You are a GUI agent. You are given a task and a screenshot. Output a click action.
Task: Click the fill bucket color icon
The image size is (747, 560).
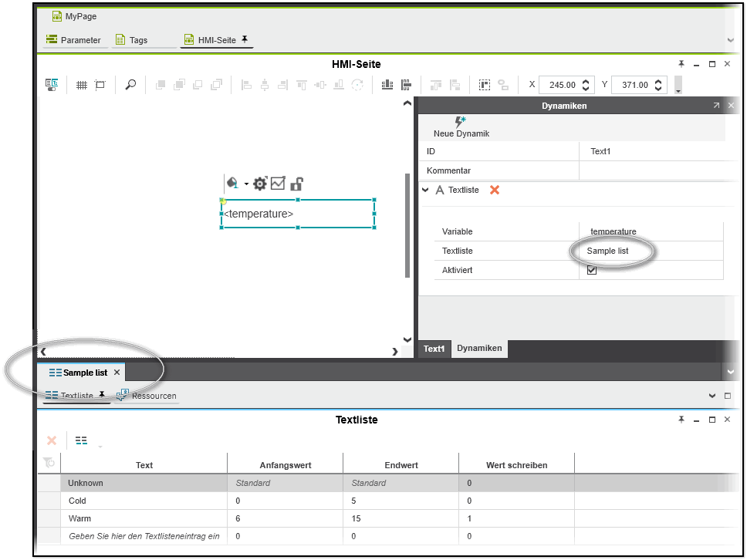pos(232,184)
